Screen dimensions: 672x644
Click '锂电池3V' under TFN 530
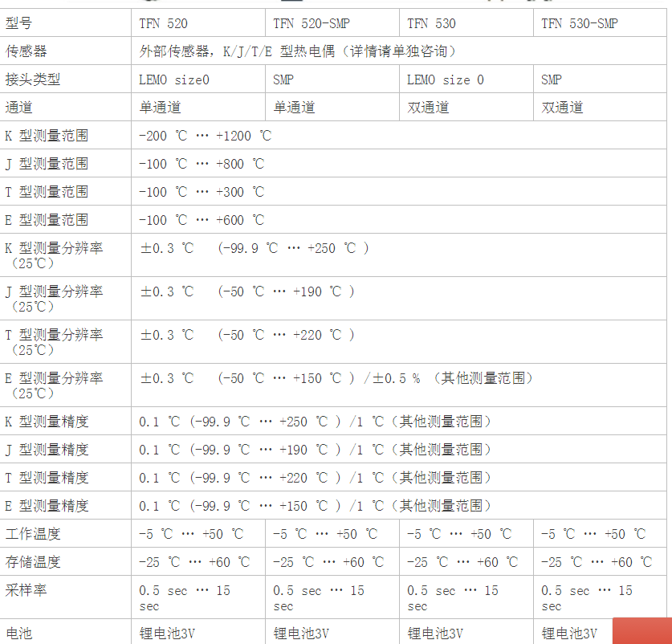435,634
